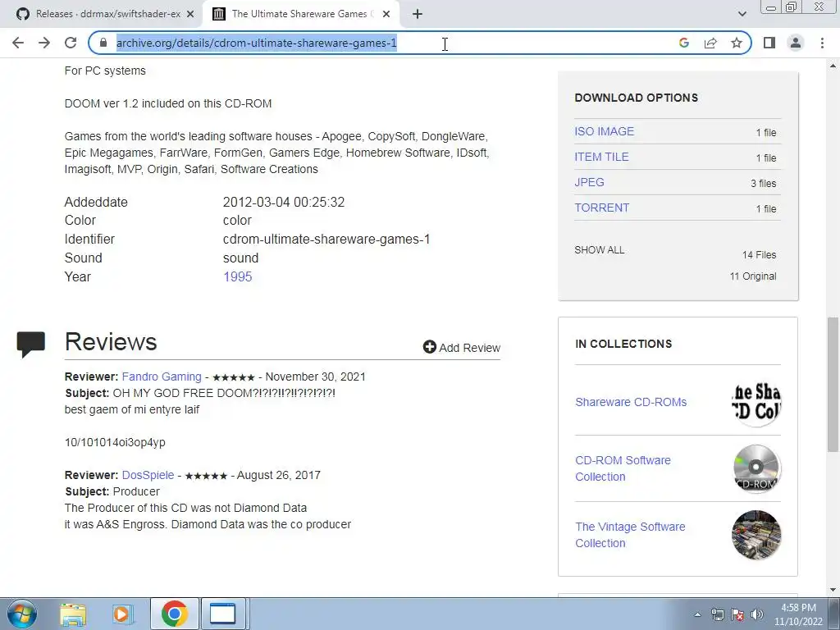
Task: Open File Explorer from the taskbar
Action: click(x=73, y=614)
